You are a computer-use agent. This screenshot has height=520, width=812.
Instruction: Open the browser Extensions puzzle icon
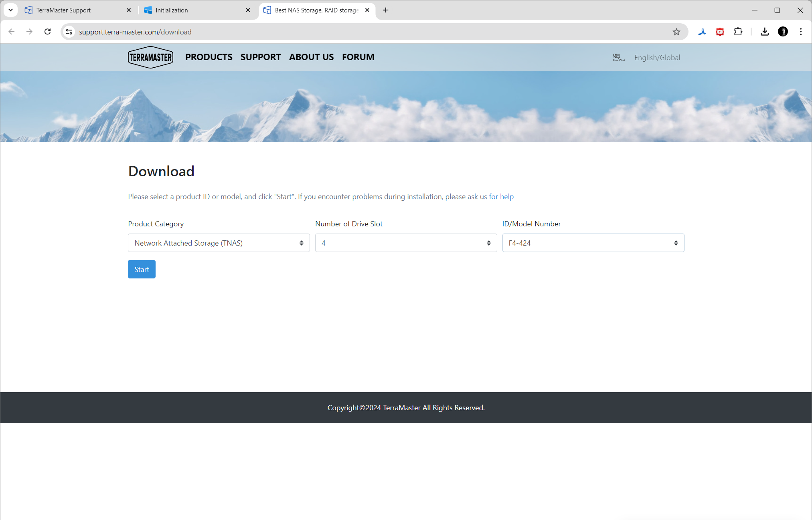pos(738,32)
